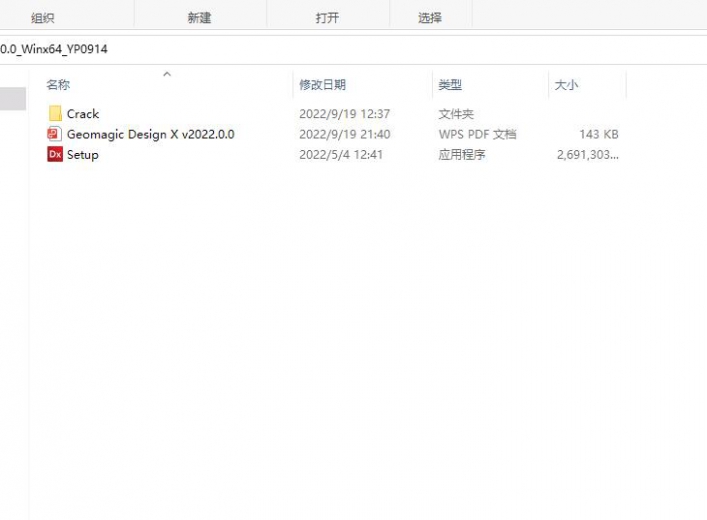Sort by the 类型 column header
707x520 pixels.
(x=450, y=85)
